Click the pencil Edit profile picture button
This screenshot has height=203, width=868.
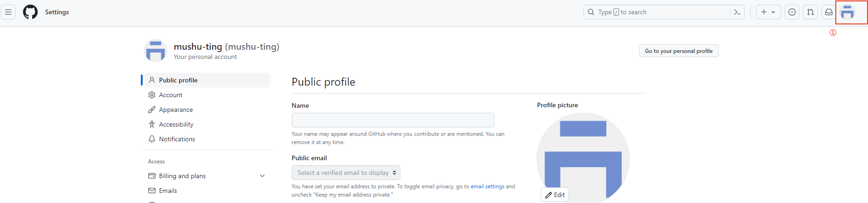[555, 195]
